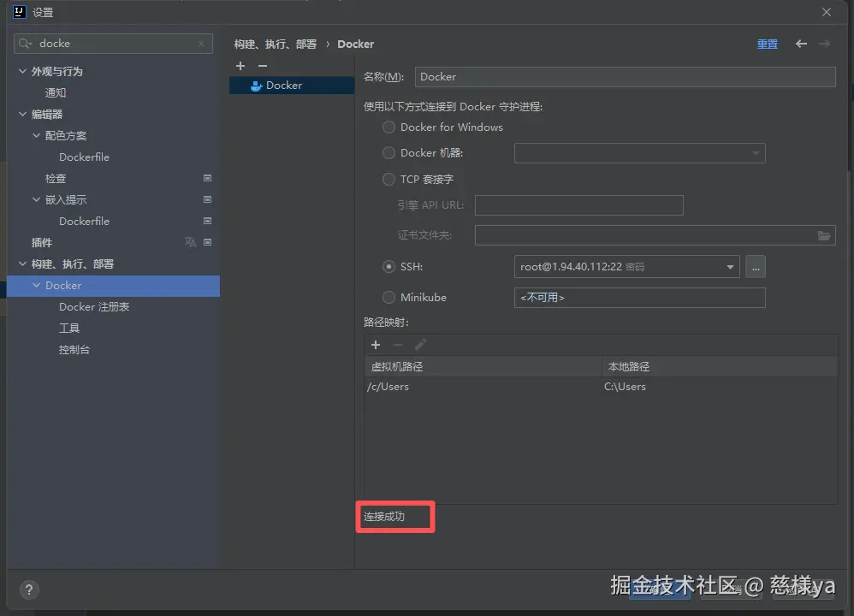Remove the selected Docker connection with minus
This screenshot has height=616, width=854.
click(263, 66)
